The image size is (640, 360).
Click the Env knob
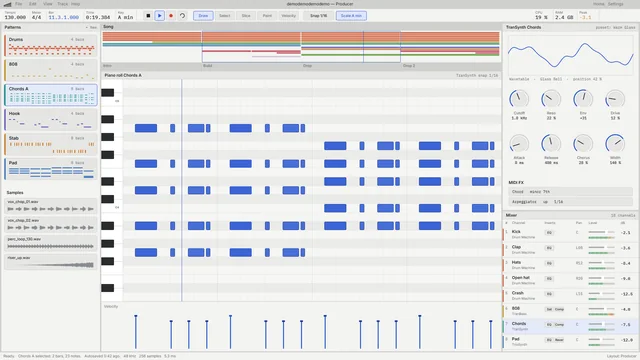(x=583, y=99)
